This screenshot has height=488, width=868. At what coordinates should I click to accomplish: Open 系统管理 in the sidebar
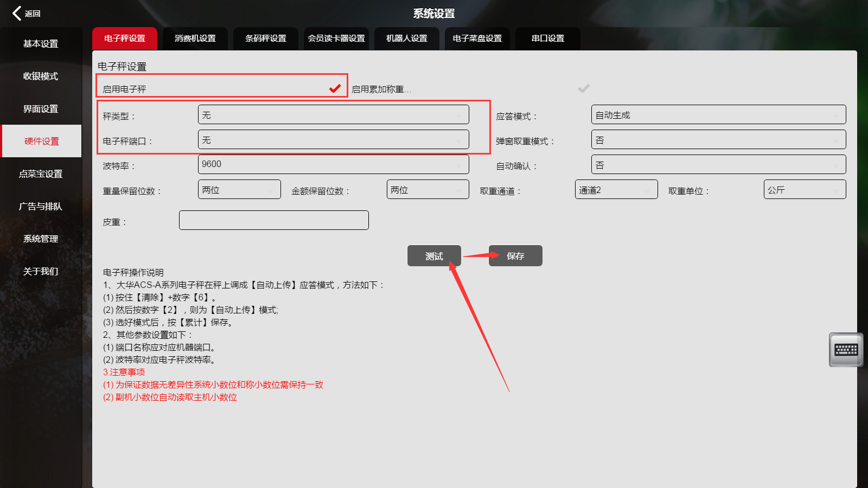point(41,239)
